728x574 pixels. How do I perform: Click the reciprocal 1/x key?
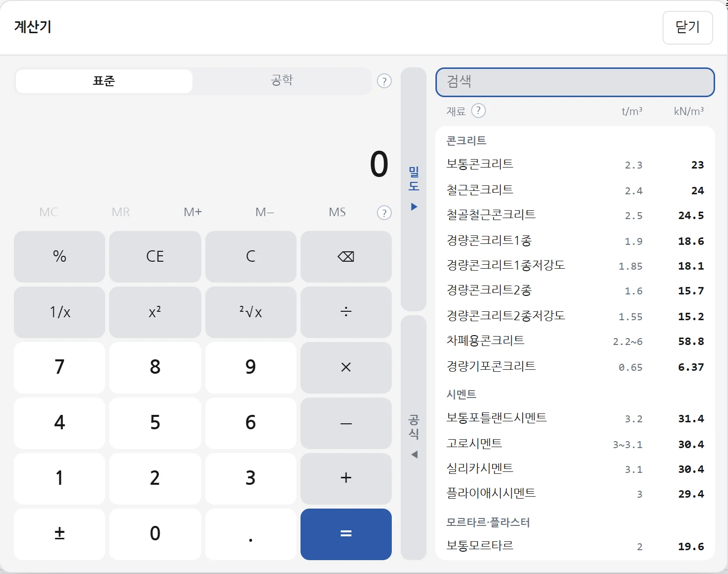(x=60, y=312)
